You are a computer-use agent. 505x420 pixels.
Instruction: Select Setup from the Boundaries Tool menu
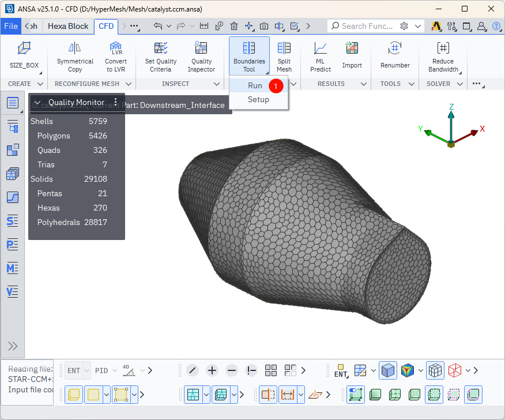pos(258,99)
